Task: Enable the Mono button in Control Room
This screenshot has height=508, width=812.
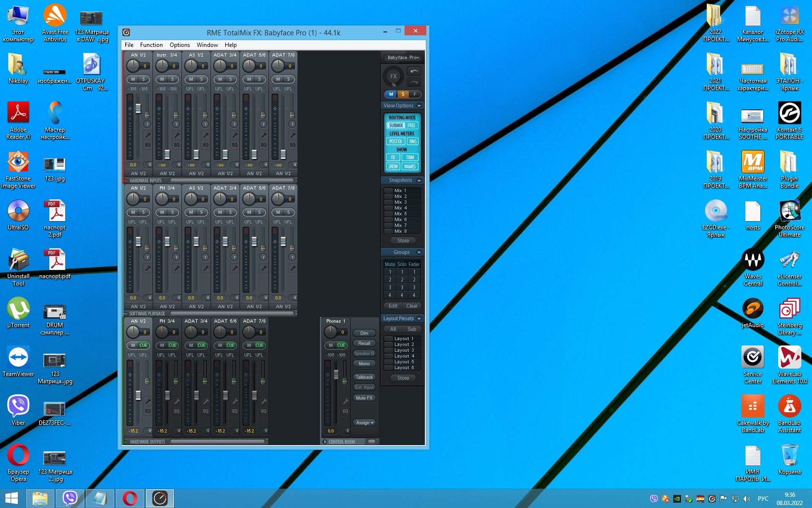Action: 364,364
